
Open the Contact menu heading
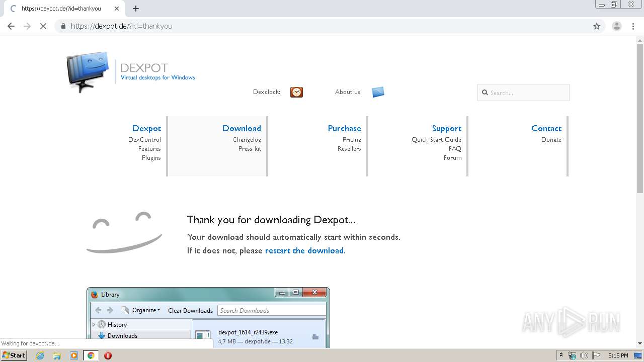pos(546,128)
